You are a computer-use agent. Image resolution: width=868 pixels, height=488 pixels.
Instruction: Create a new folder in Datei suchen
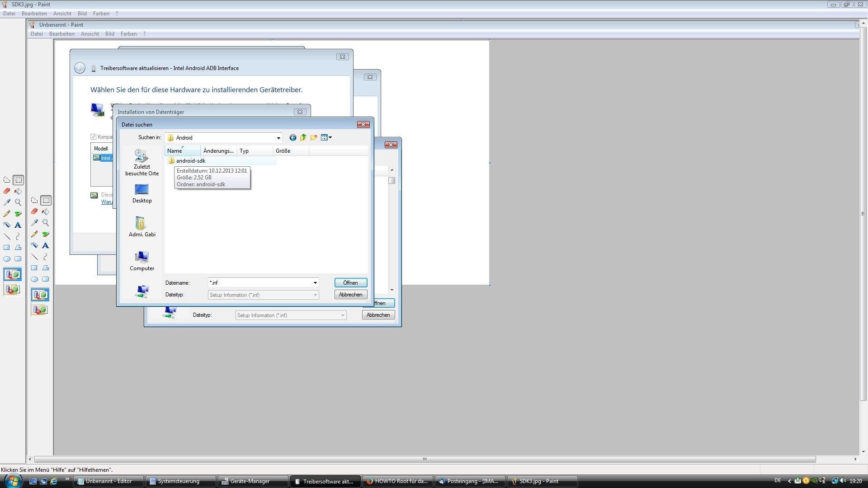point(314,137)
